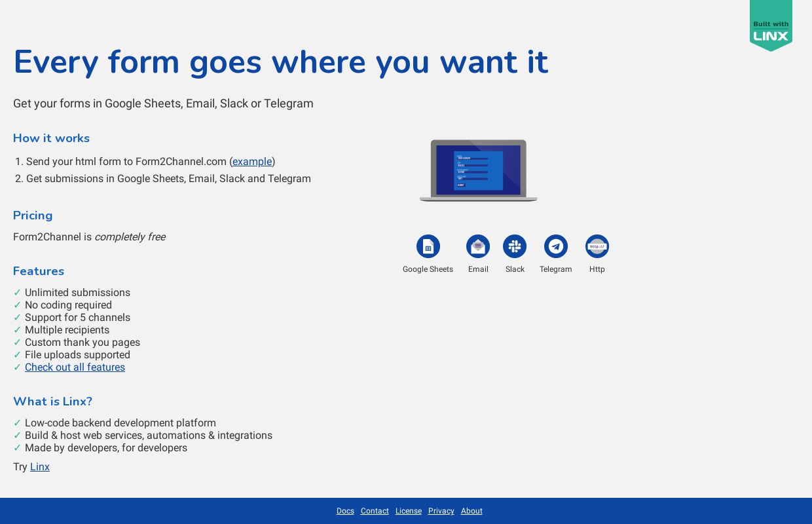812x524 pixels.
Task: Click the Google Sheets channel icon
Action: [x=428, y=246]
